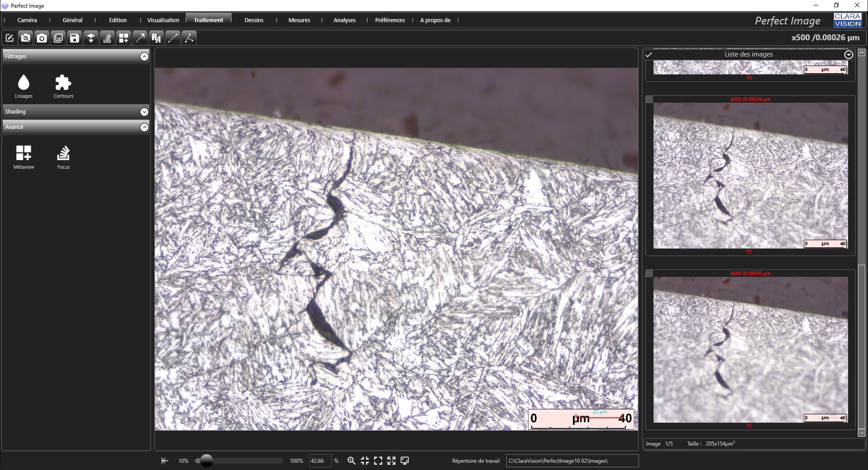Screen dimensions: 868x470
Task: Click the 'Répertoire de travail' label
Action: tap(476, 461)
